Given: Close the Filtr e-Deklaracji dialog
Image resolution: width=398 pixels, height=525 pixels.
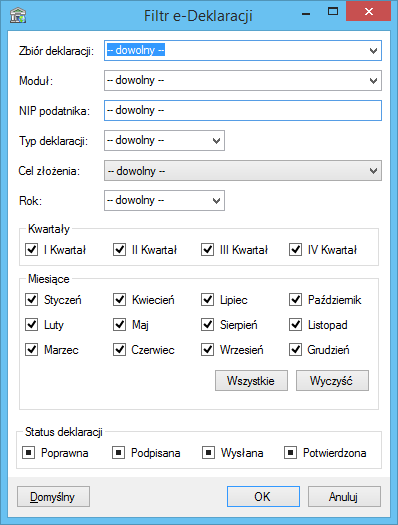Looking at the screenshot, I should [x=369, y=12].
